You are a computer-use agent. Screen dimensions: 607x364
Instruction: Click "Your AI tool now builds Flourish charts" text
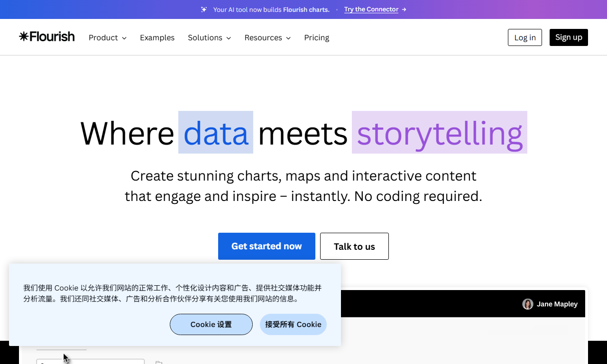coord(271,9)
